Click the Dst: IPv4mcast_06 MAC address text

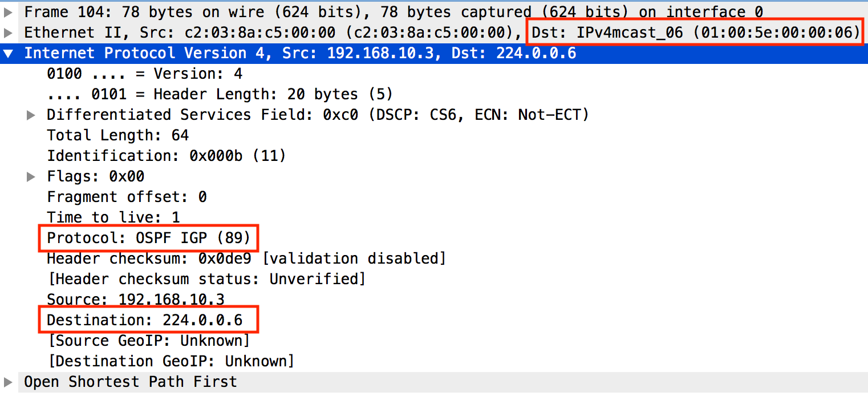point(695,33)
